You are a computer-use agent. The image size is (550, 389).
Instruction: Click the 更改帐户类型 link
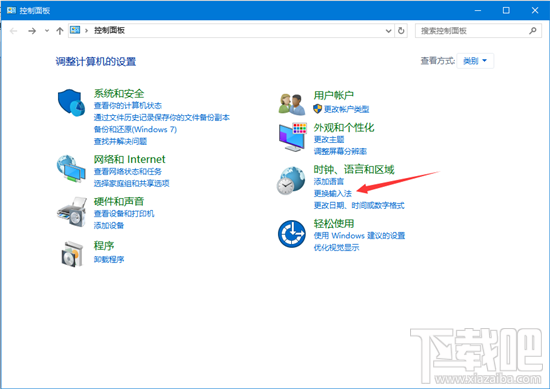click(346, 109)
